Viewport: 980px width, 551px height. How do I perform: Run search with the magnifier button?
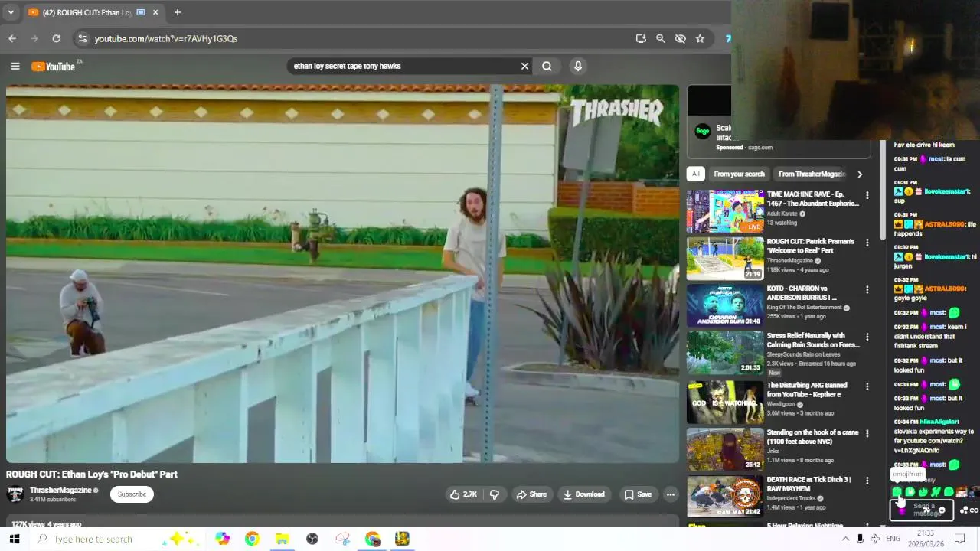click(547, 66)
